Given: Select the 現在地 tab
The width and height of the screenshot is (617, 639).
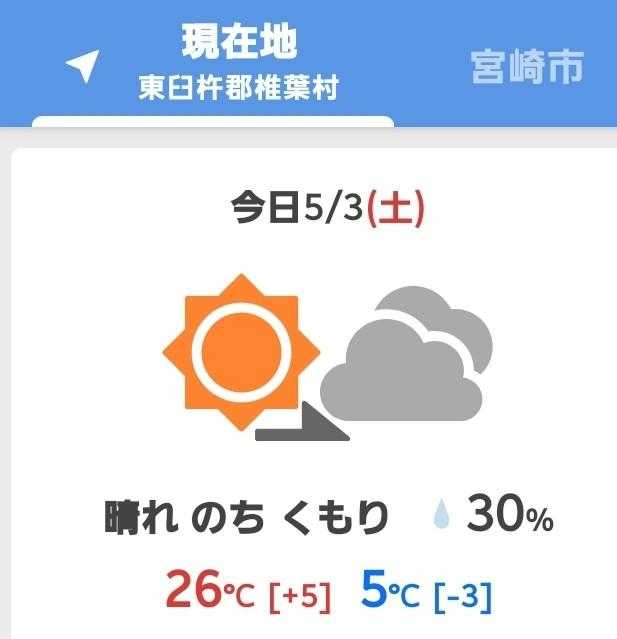Looking at the screenshot, I should [x=239, y=43].
